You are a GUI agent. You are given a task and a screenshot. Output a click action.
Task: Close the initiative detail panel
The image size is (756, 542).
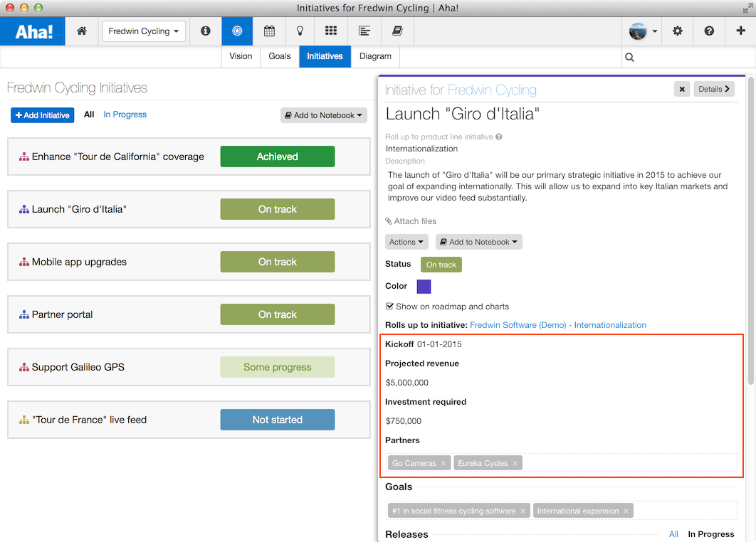(682, 89)
